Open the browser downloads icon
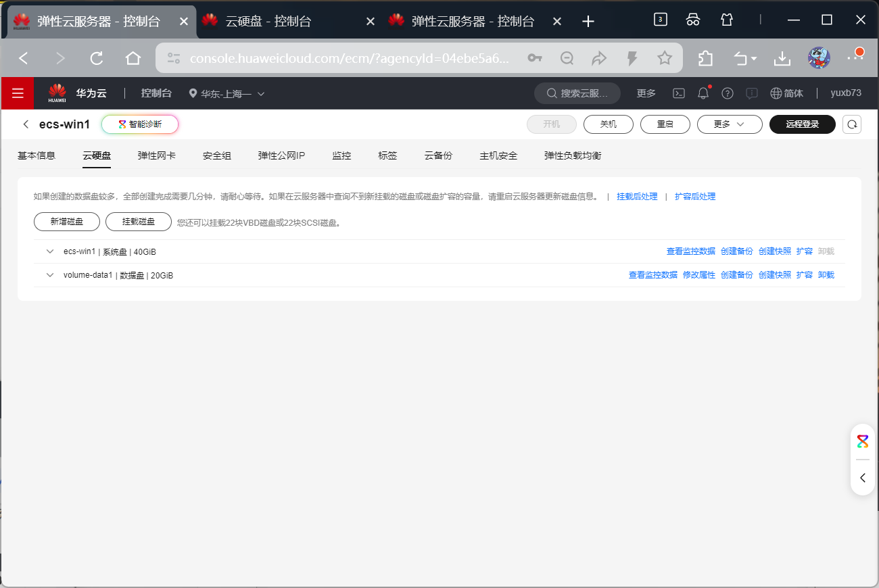The width and height of the screenshot is (879, 588). pos(782,58)
